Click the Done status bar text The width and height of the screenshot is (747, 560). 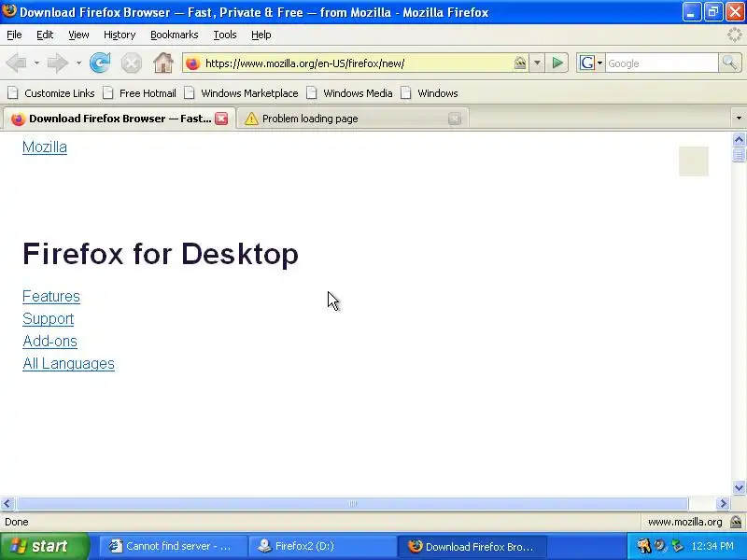pos(17,522)
